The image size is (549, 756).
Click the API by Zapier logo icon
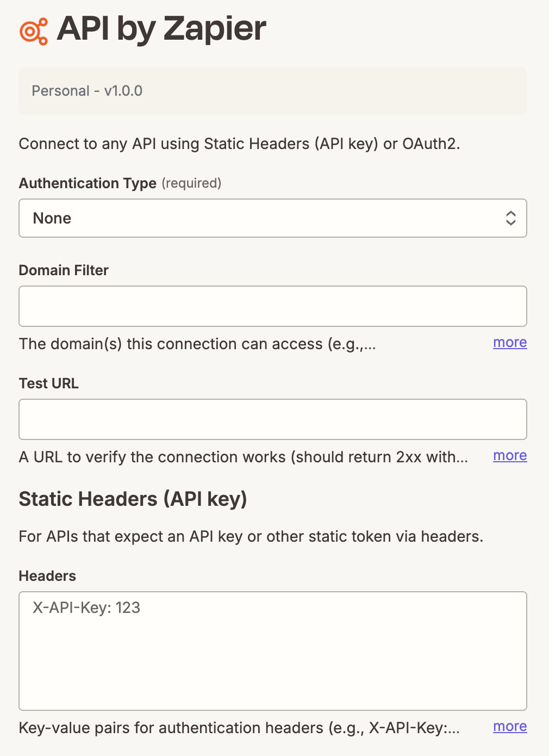point(34,31)
